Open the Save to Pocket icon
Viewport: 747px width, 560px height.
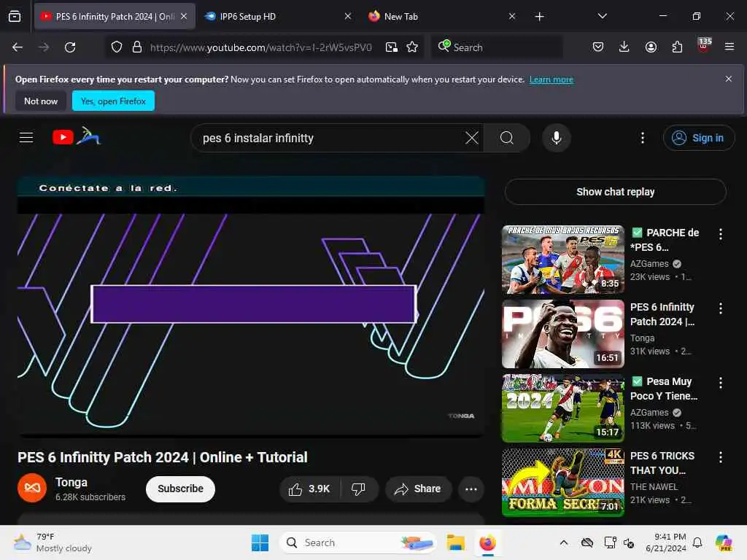point(598,47)
